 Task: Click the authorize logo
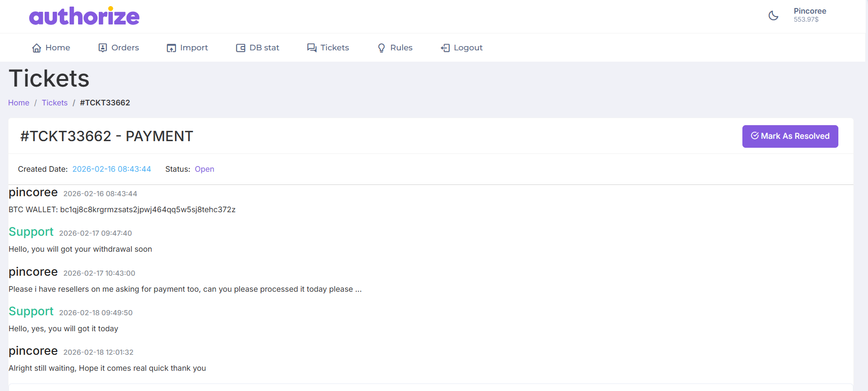pos(84,16)
